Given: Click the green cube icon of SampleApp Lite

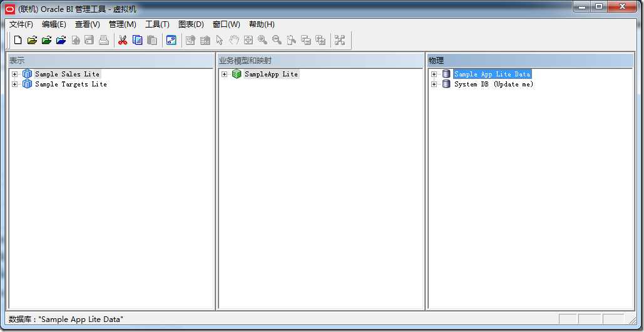Looking at the screenshot, I should coord(237,74).
